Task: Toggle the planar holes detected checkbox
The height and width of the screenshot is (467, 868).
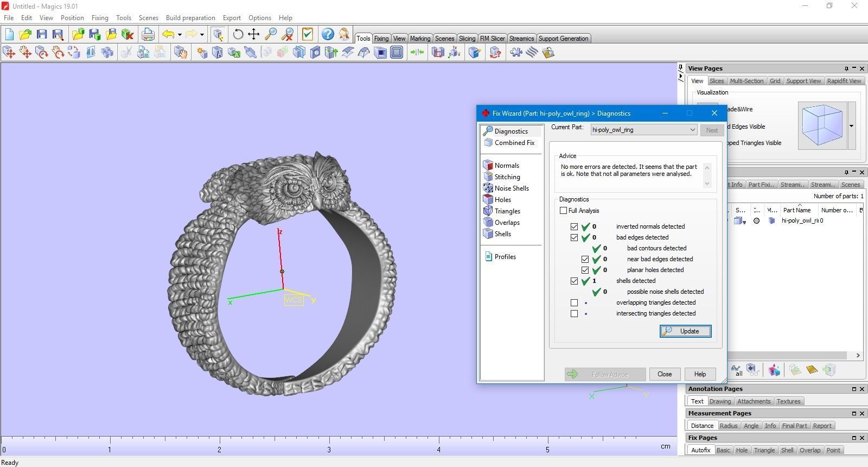Action: pos(585,270)
